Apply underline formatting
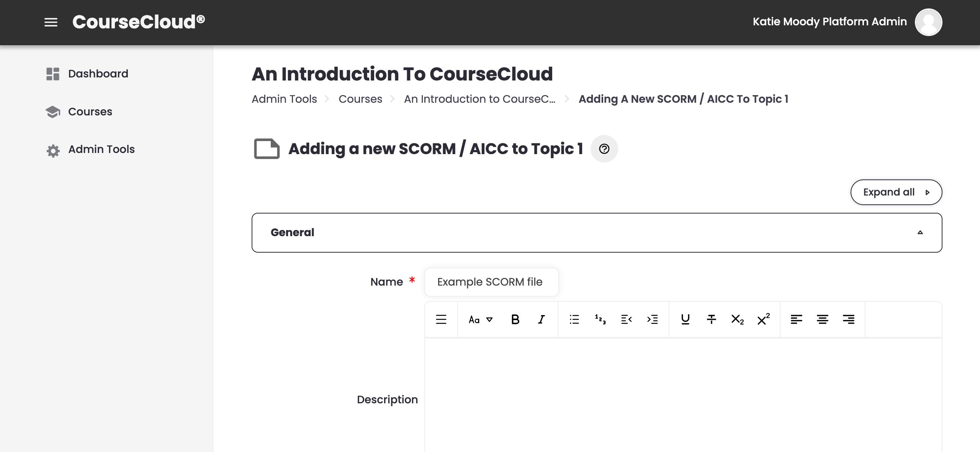Image resolution: width=980 pixels, height=452 pixels. coord(685,319)
